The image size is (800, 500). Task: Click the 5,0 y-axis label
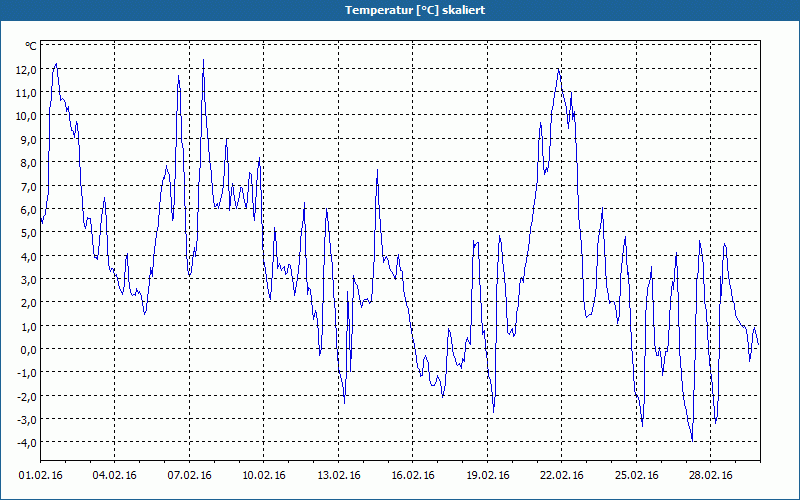[29, 233]
